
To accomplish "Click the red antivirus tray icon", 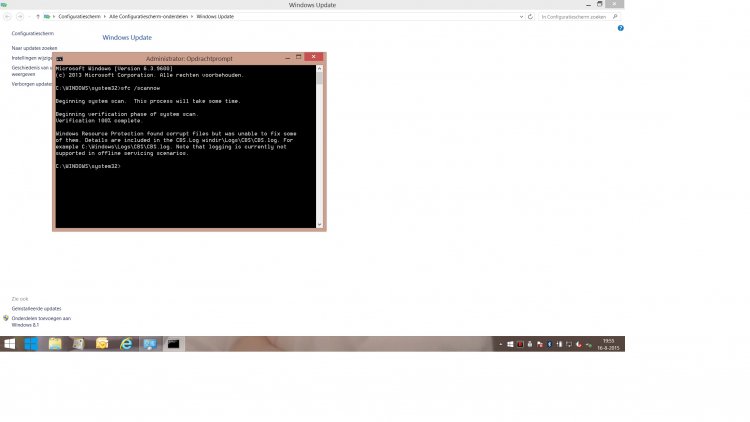I will click(x=520, y=344).
